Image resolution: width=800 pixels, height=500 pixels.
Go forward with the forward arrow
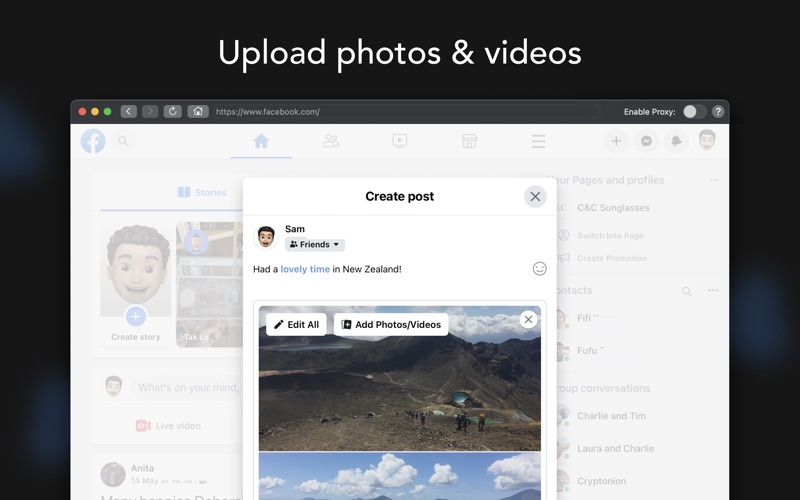[x=150, y=111]
